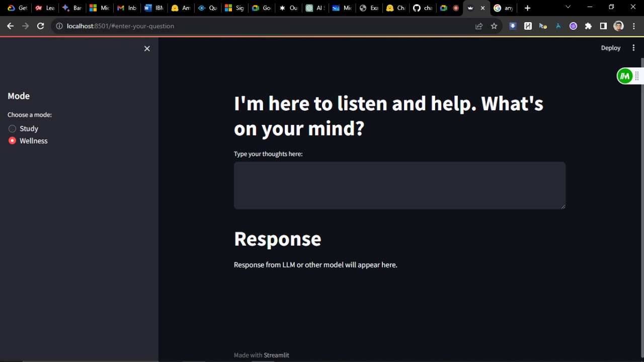644x362 pixels.
Task: Open the Streamlit three-dot main menu
Action: click(x=633, y=48)
